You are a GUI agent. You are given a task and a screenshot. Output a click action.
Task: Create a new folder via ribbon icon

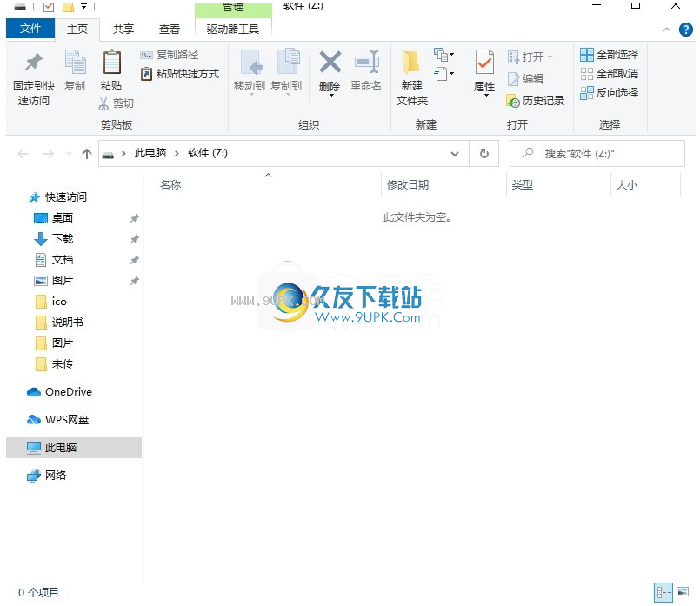click(411, 63)
